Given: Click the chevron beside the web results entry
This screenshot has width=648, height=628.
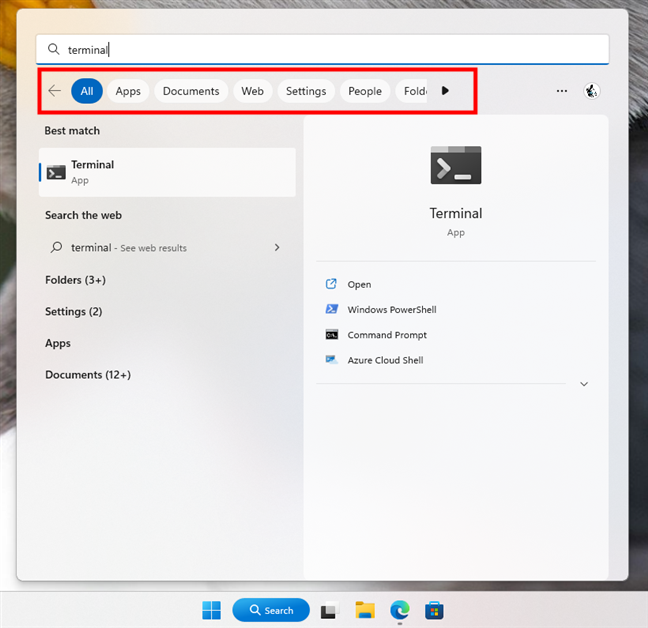Looking at the screenshot, I should tap(277, 247).
